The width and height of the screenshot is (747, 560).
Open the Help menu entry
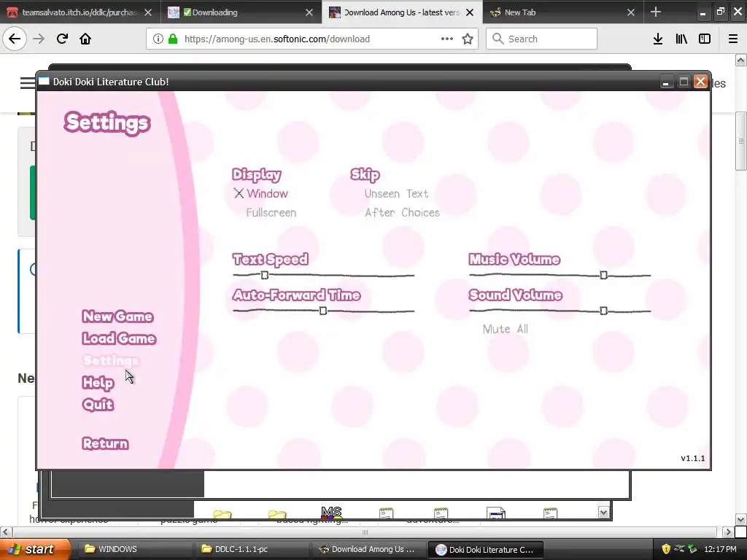tap(98, 382)
